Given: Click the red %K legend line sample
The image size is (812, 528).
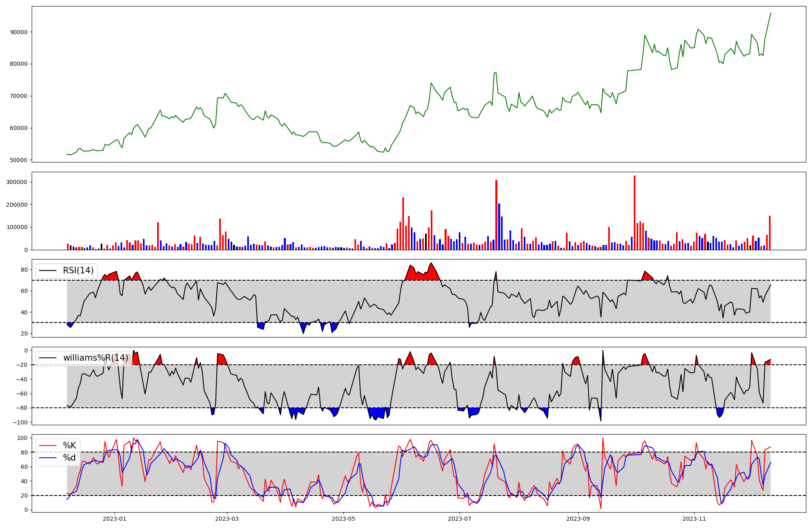Looking at the screenshot, I should [x=48, y=446].
